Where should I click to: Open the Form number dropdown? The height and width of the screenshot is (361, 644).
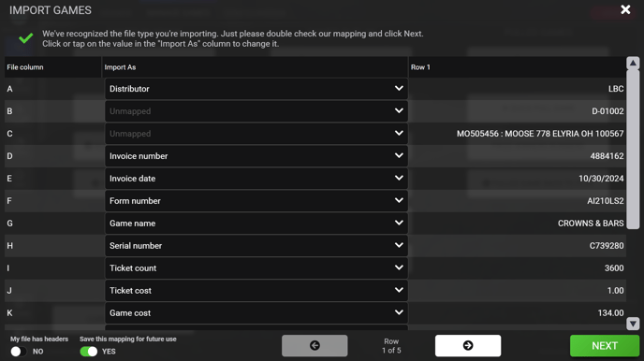256,200
